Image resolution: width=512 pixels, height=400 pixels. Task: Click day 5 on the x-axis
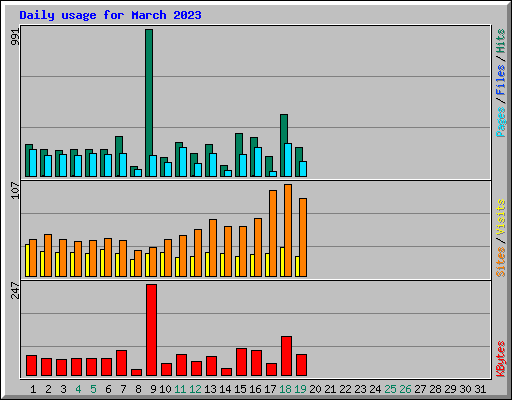point(93,389)
